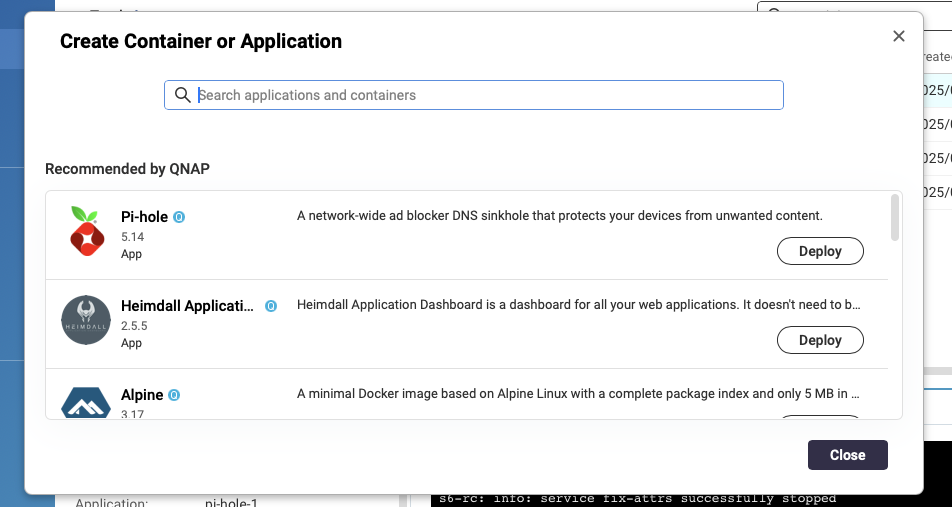Screen dimensions: 952x507
Task: Click the verified badge next to Pi-hole
Action: tap(180, 217)
